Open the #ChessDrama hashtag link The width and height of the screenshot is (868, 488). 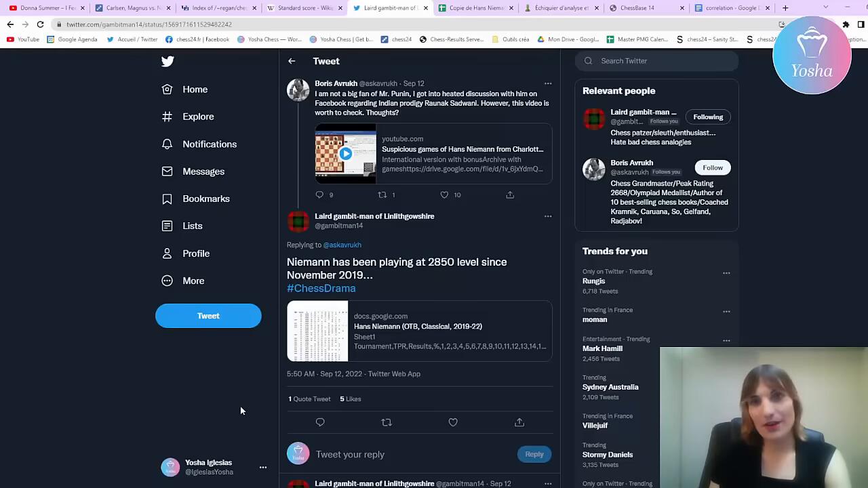321,288
